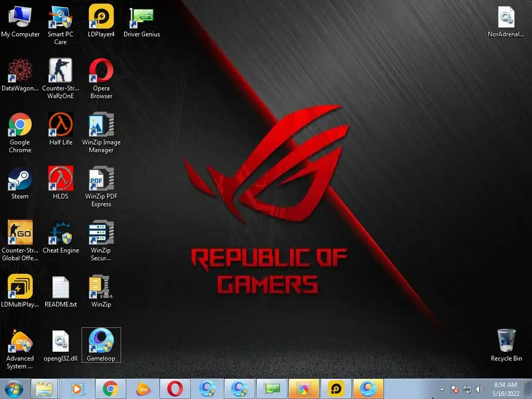Viewport: 532px width, 399px height.
Task: Show hidden system tray icons
Action: click(x=442, y=389)
